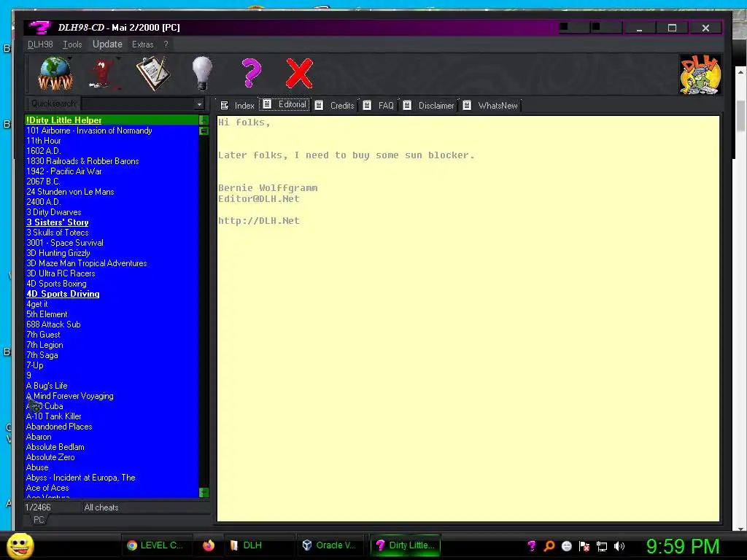Select A Bug's Life entry
The image size is (747, 560).
(x=111, y=386)
